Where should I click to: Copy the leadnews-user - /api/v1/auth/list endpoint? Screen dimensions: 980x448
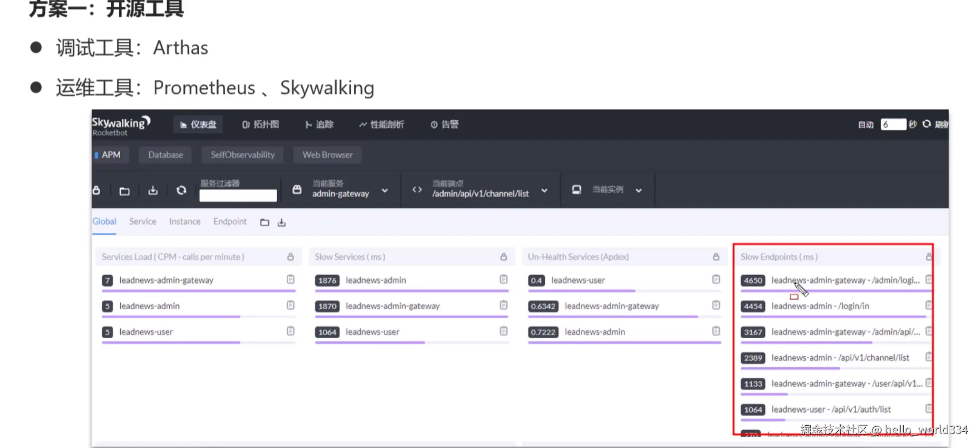pos(929,409)
